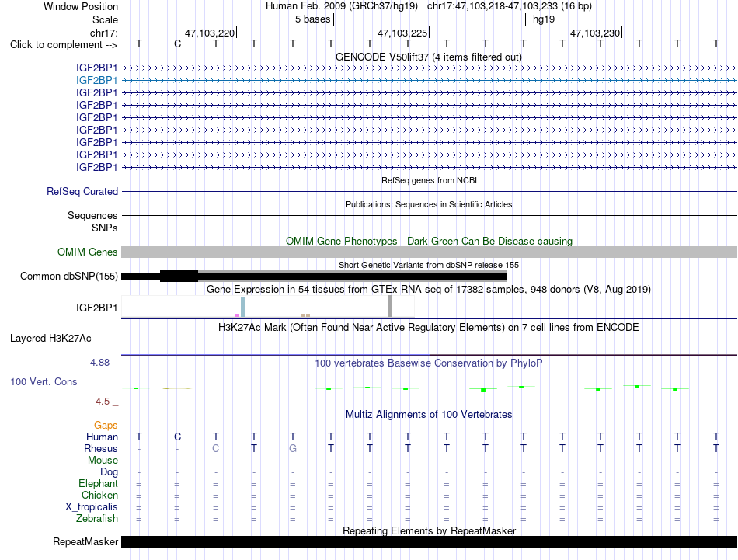Click the 'Scale' track label
This screenshot has height=560, width=738.
coord(105,19)
